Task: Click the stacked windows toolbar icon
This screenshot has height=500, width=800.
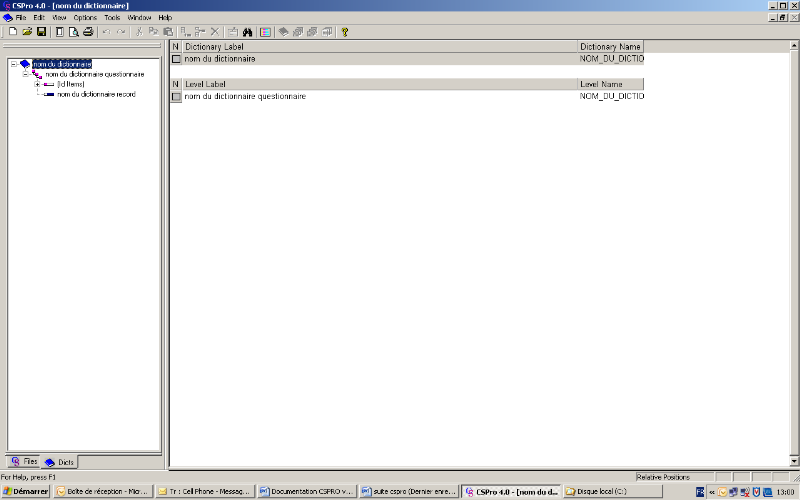Action: (327, 32)
